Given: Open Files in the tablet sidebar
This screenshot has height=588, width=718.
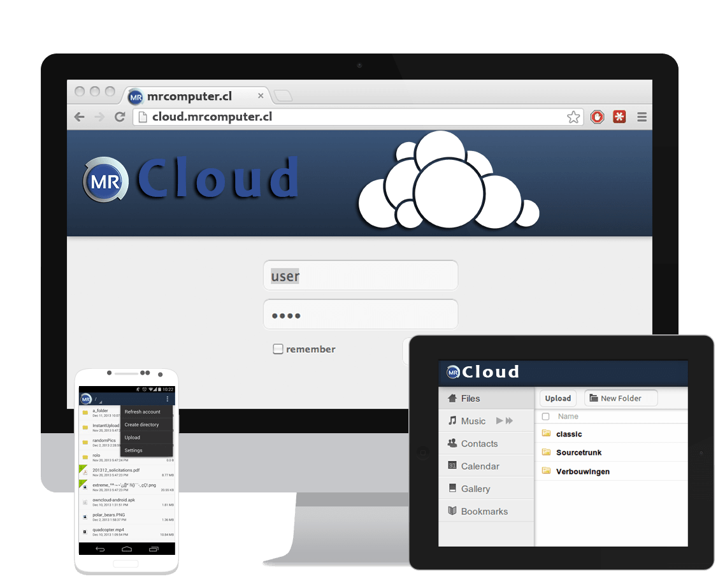Looking at the screenshot, I should pyautogui.click(x=486, y=398).
